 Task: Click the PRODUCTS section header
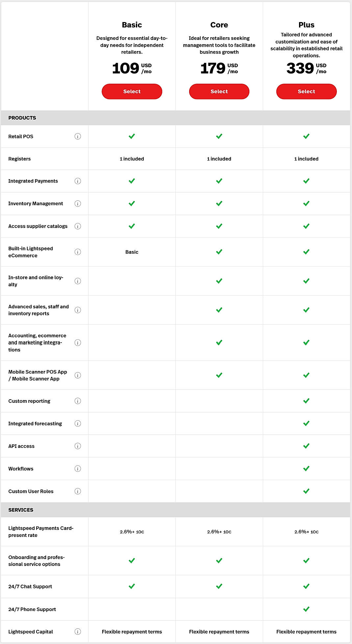click(x=22, y=118)
